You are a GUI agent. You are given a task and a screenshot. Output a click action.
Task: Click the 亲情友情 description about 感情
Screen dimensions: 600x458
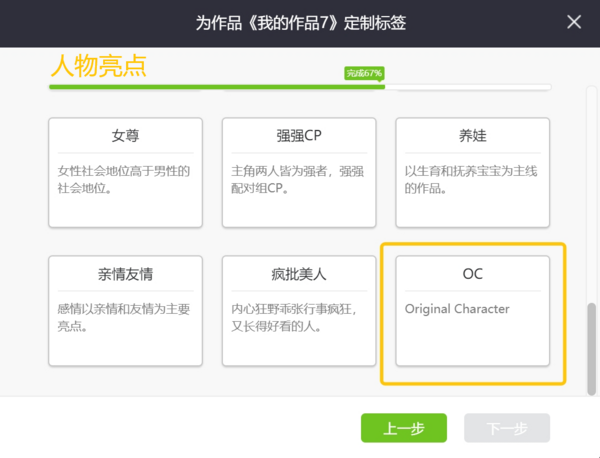coord(124,318)
